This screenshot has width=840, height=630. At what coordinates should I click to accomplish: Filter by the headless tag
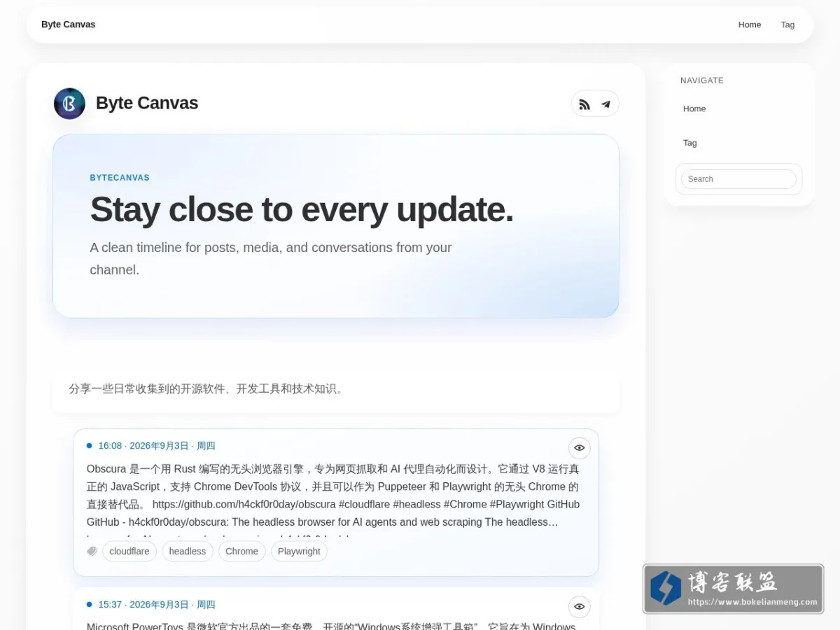188,551
